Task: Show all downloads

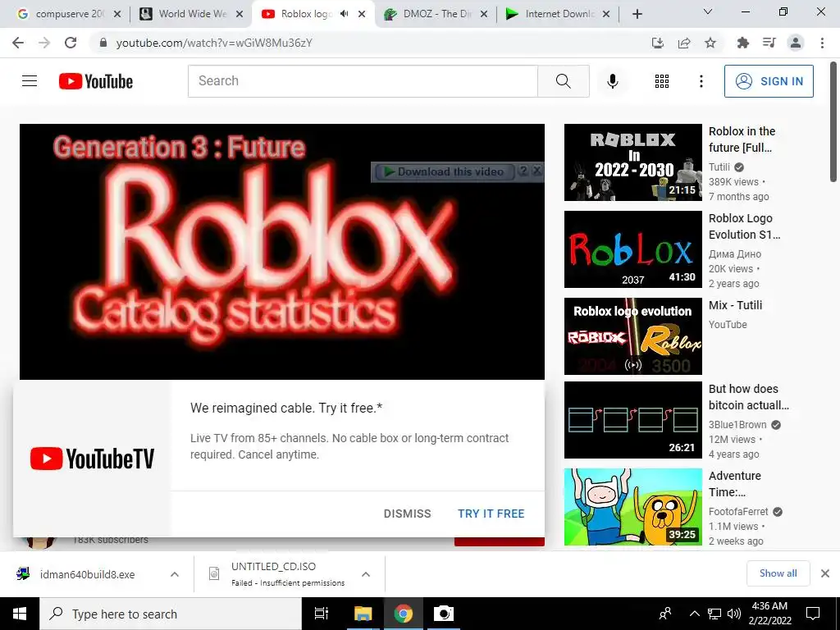Action: coord(778,573)
